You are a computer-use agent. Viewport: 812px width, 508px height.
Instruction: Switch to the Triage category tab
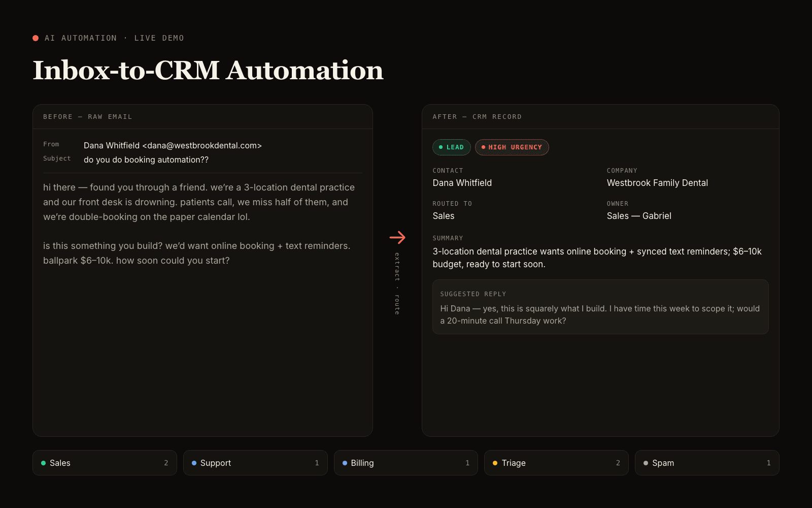pos(556,463)
